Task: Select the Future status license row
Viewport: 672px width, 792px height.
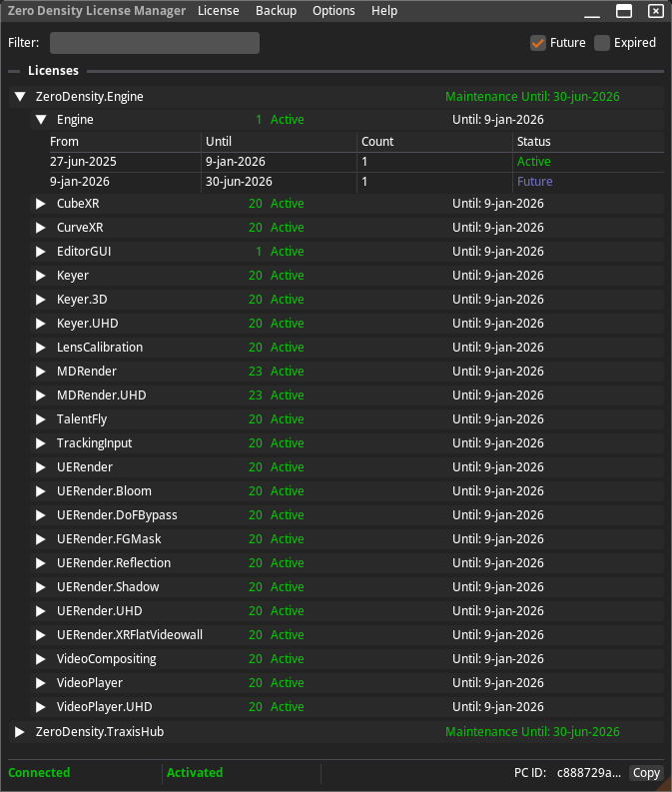Action: (300, 182)
